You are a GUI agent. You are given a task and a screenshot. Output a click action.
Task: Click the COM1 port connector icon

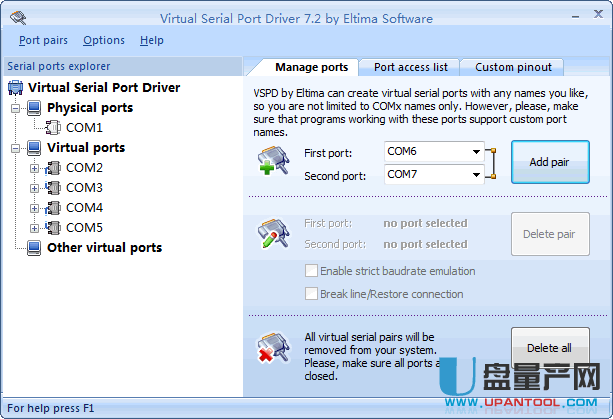(54, 128)
